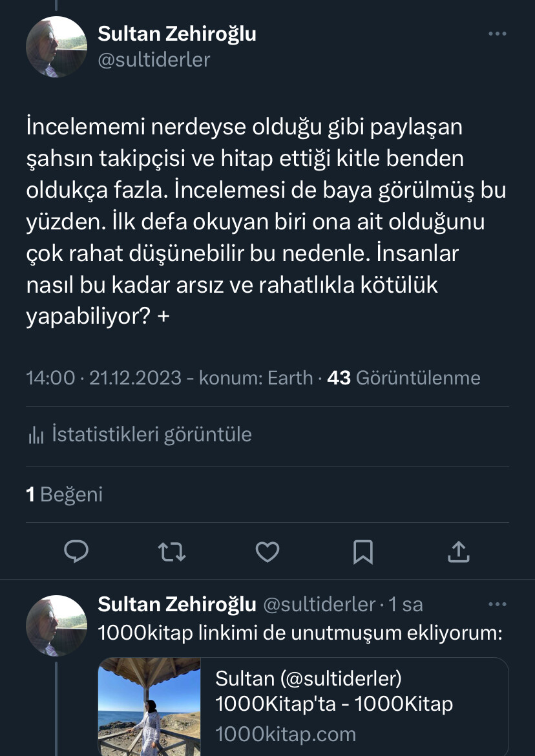This screenshot has width=535, height=756.
Task: Open the main tweet's three-dot menu
Action: pos(497,34)
